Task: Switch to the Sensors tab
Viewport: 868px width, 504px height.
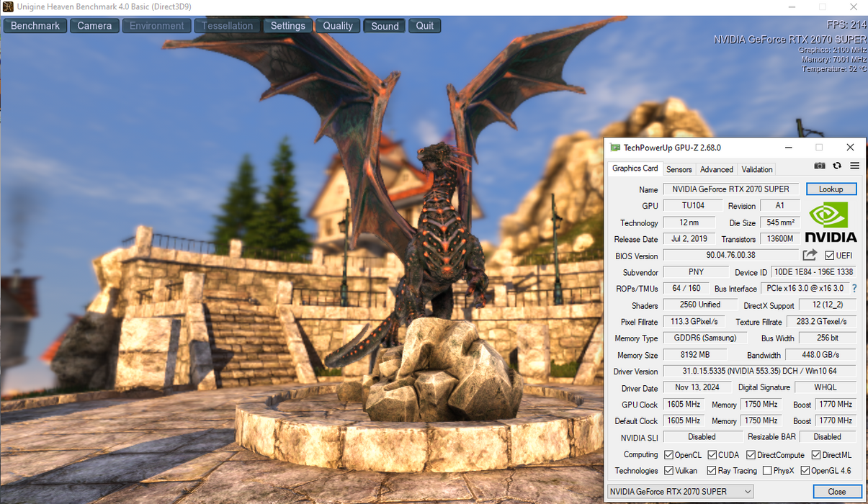Action: click(679, 169)
